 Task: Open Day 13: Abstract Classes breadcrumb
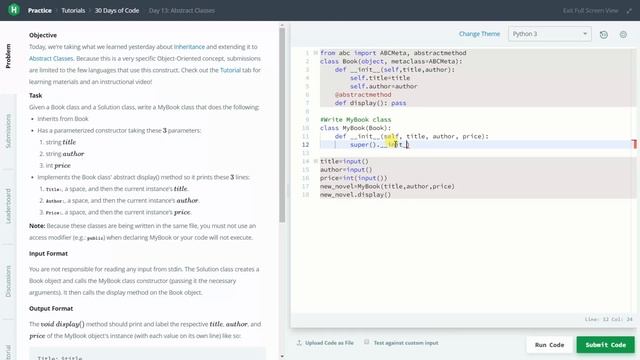182,11
